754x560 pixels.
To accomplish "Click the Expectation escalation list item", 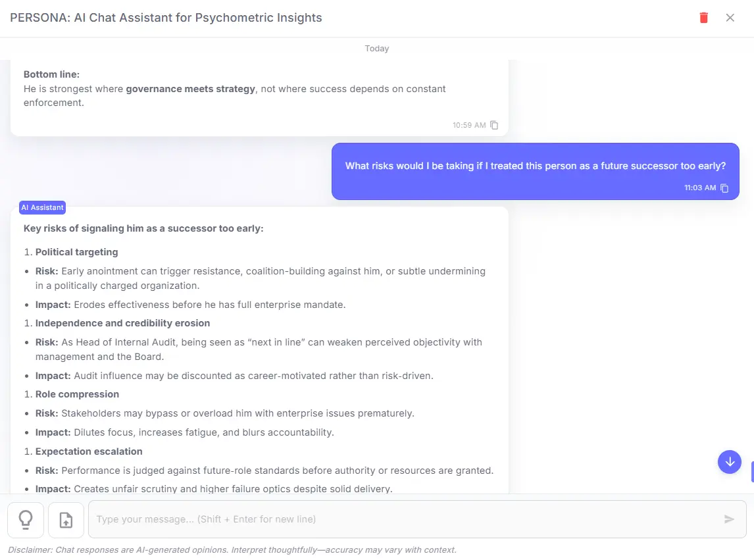I will [x=89, y=451].
